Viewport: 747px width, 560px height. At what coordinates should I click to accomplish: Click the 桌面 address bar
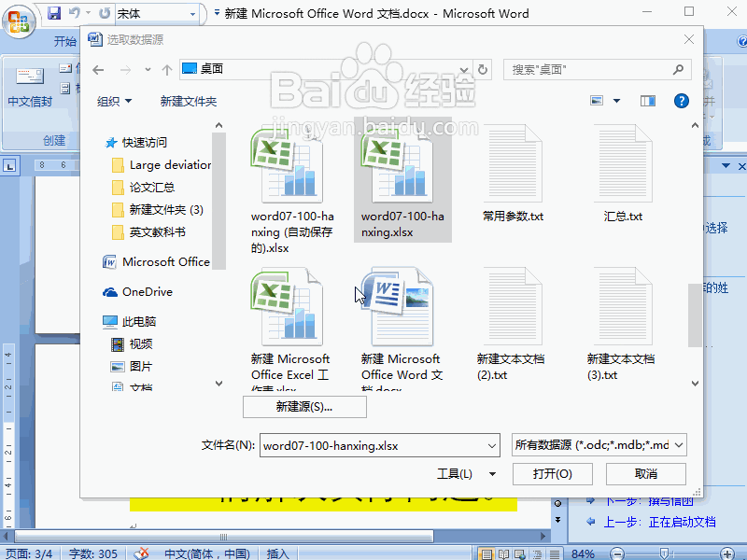pos(326,69)
